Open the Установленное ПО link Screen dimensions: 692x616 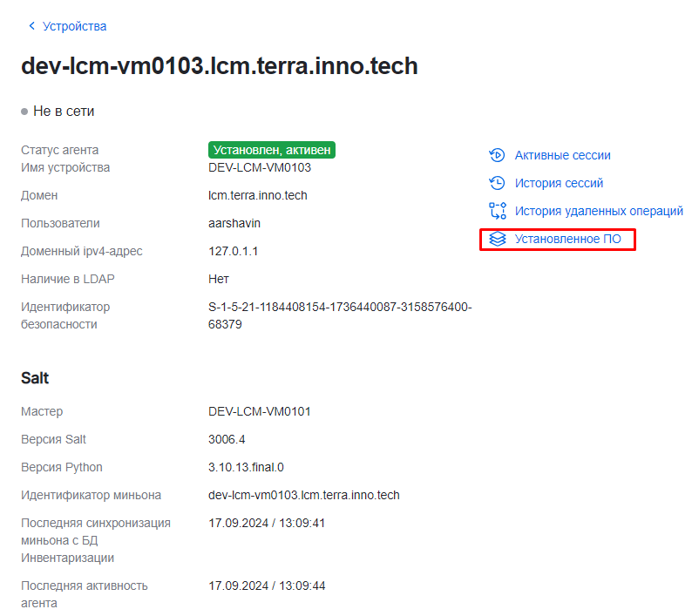point(567,239)
